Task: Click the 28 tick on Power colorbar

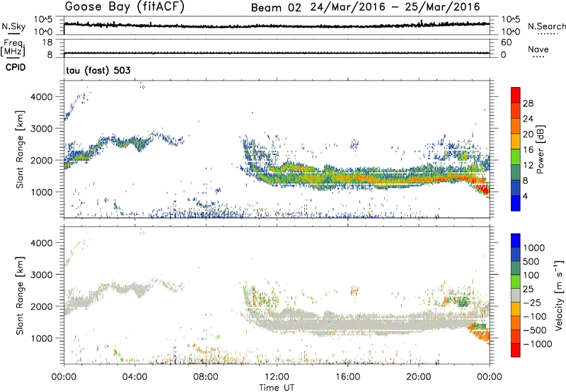Action: tap(528, 103)
